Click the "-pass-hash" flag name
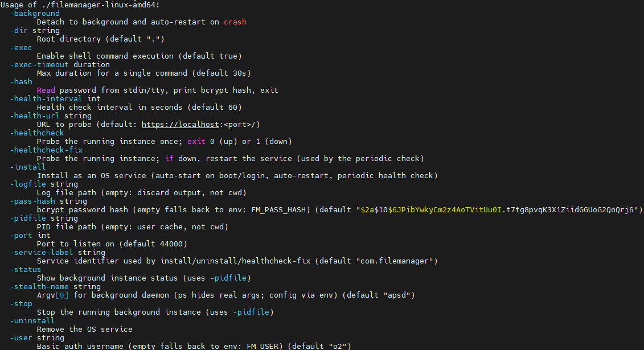Screen dimensions: 644x350 32,201
